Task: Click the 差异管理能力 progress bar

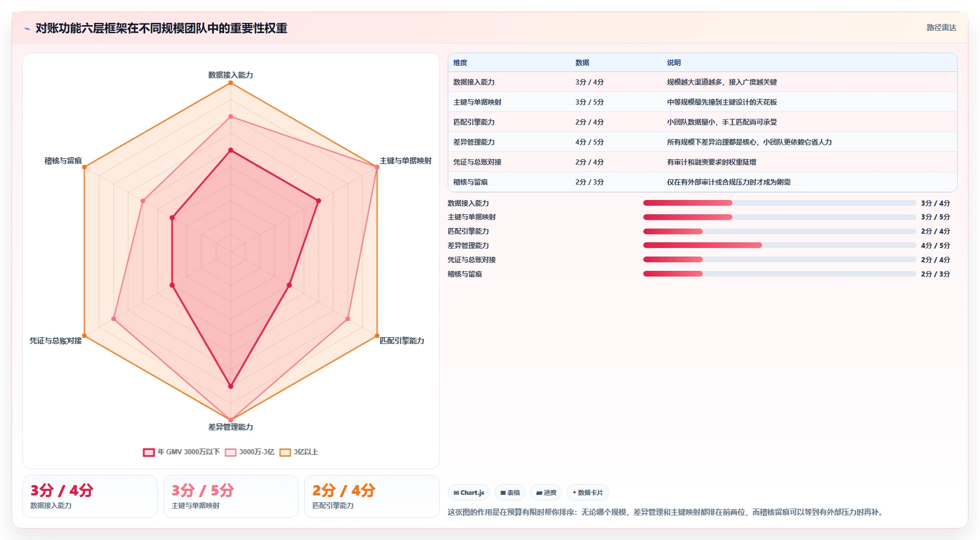Action: point(779,245)
